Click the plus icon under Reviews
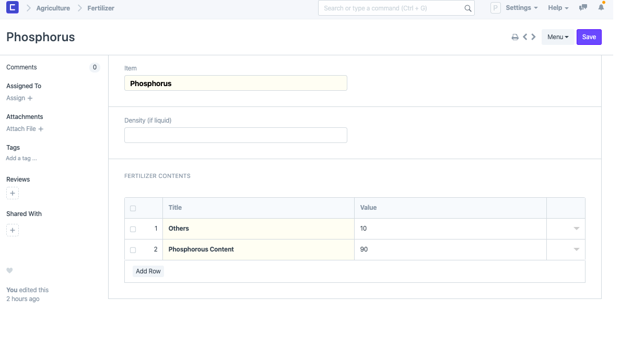This screenshot has height=347, width=644. [x=13, y=193]
